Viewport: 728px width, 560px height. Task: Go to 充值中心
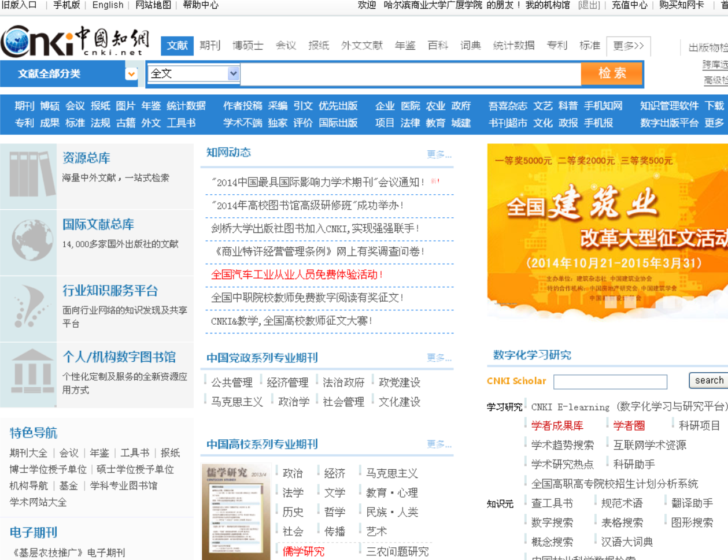630,5
